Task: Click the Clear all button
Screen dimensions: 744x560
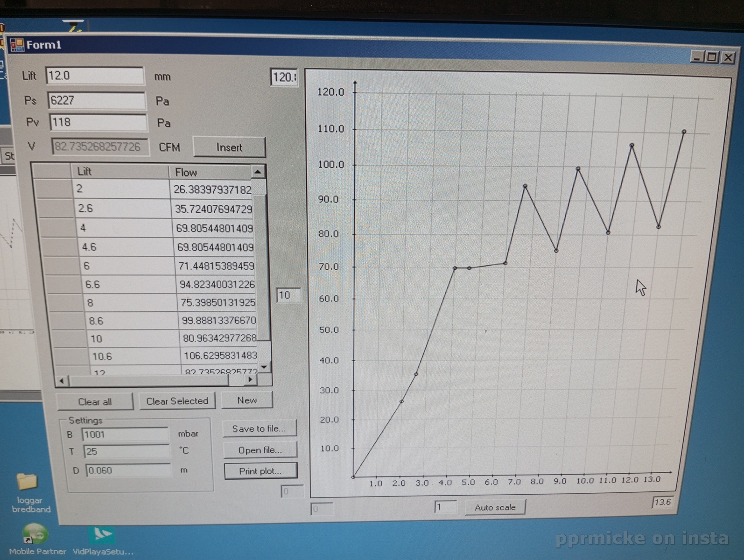Action: pyautogui.click(x=95, y=402)
